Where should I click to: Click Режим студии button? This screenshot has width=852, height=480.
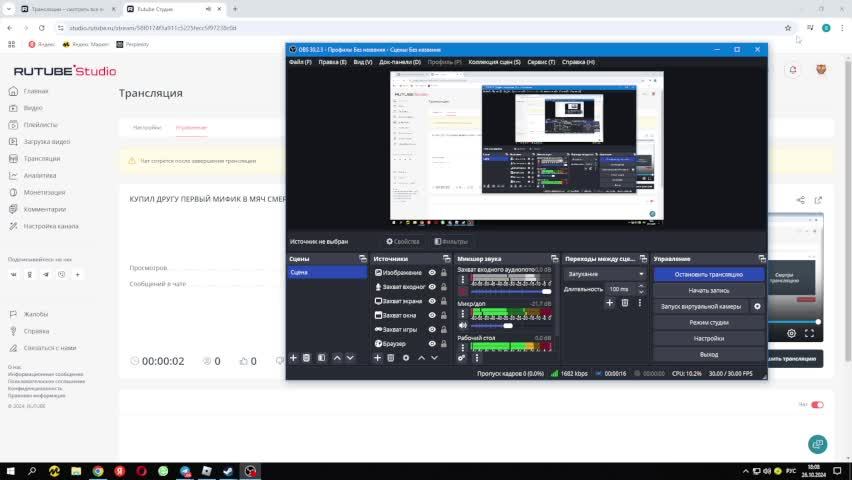point(709,322)
